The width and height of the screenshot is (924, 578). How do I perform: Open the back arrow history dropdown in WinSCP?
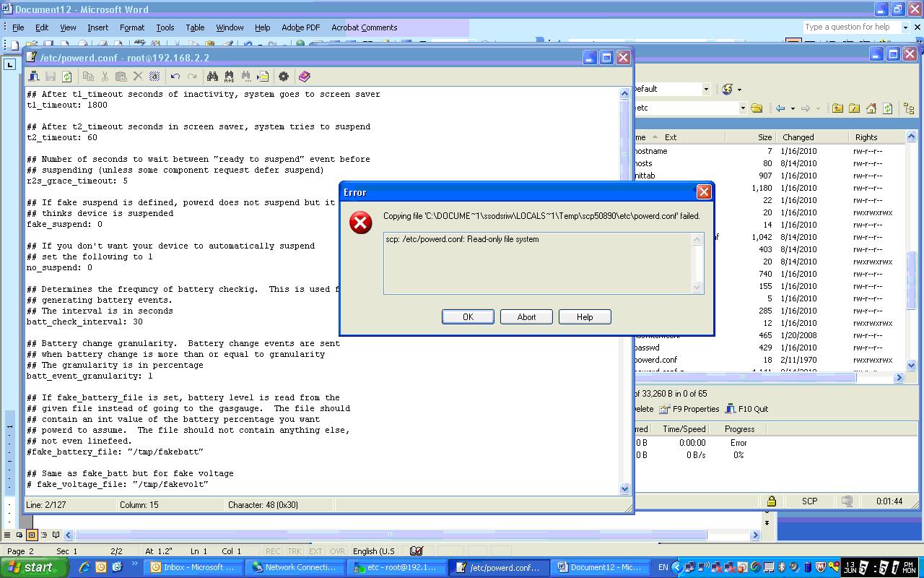click(793, 108)
